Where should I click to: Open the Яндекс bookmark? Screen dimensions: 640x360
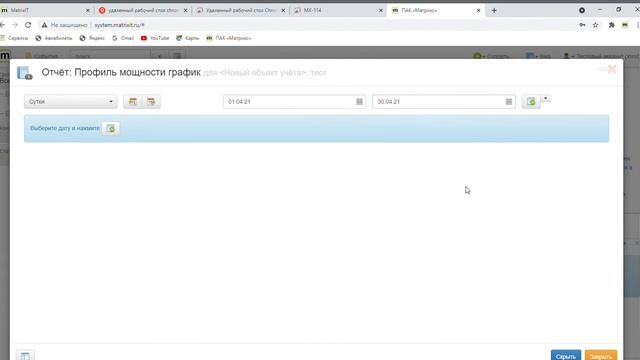[x=92, y=38]
